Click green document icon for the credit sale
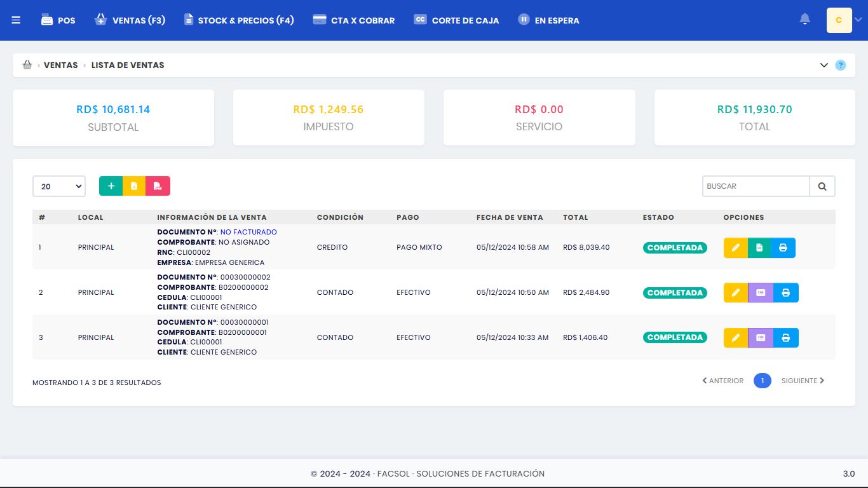The width and height of the screenshot is (868, 488). [x=759, y=248]
